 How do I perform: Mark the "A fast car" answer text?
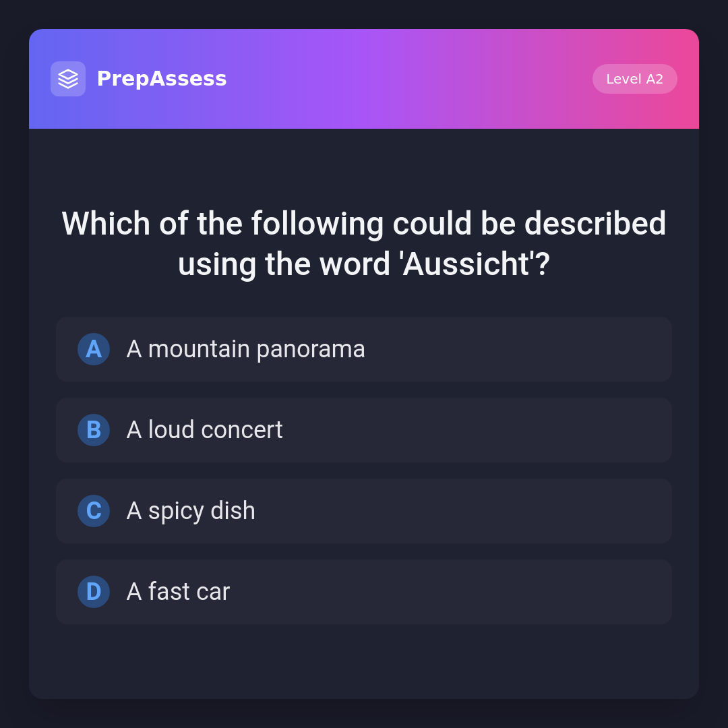click(178, 592)
